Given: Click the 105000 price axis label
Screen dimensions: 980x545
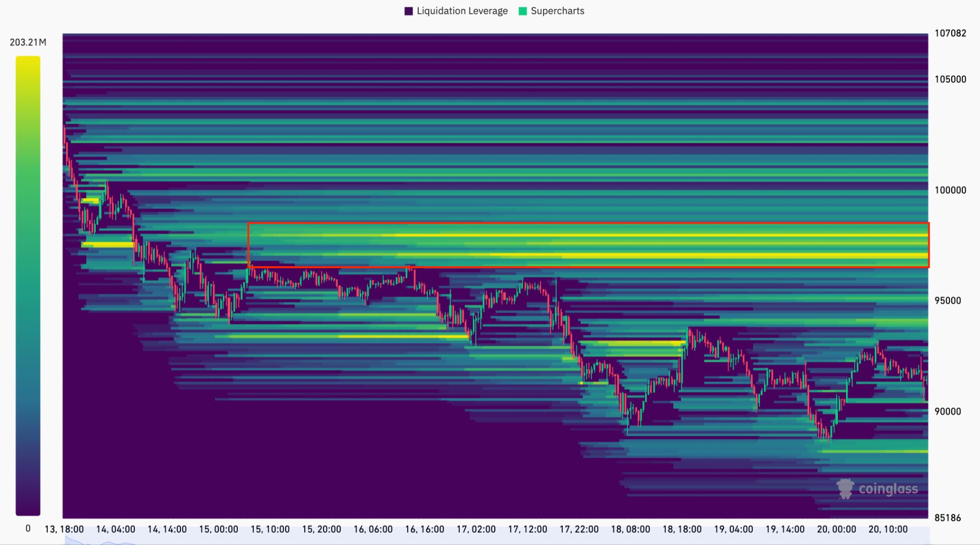Looking at the screenshot, I should click(950, 79).
